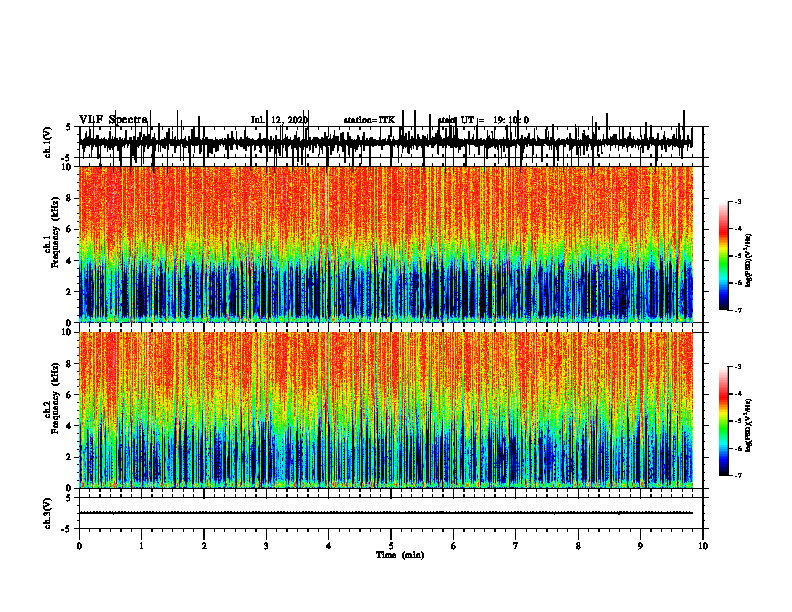The width and height of the screenshot is (792, 612).
Task: Click the "-3" label on ch.1 color bar
Action: [x=737, y=201]
